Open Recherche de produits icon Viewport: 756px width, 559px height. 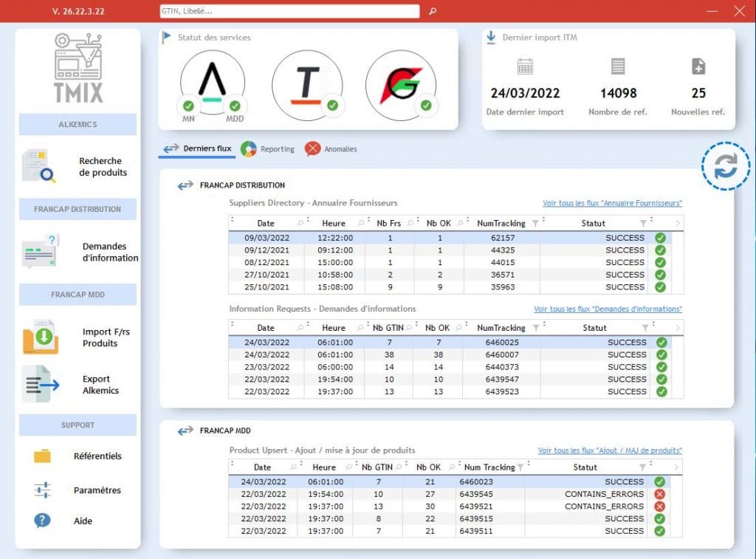tap(38, 166)
